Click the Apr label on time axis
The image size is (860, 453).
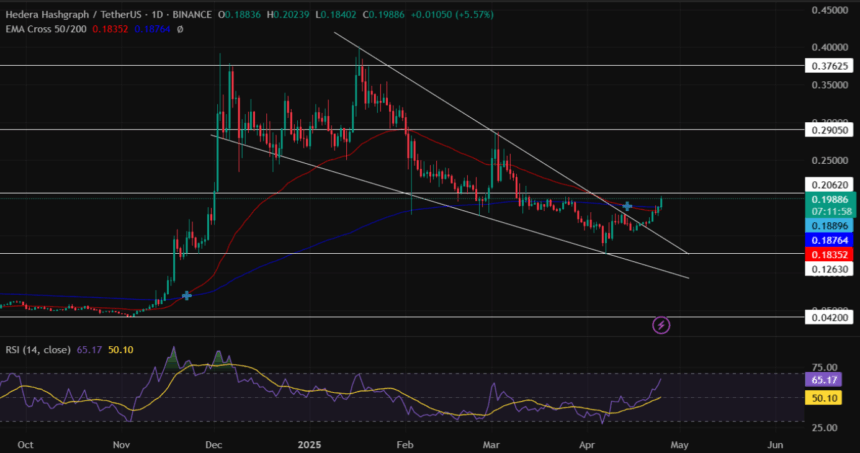point(587,445)
